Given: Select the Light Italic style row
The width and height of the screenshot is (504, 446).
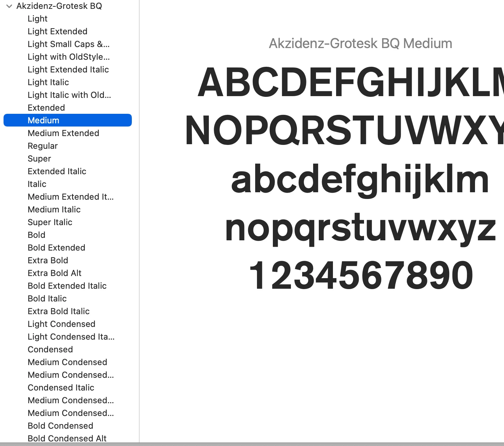Looking at the screenshot, I should tap(68, 82).
